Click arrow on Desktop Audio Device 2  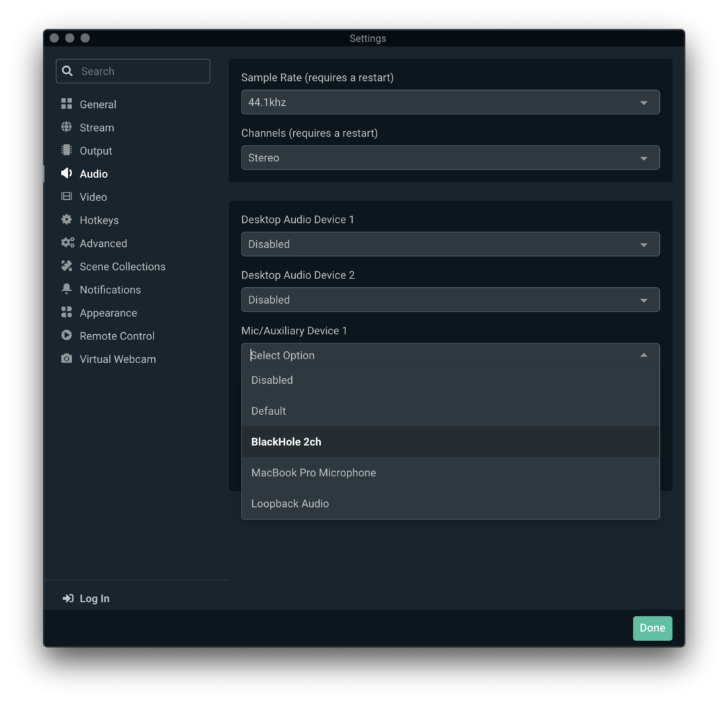point(643,300)
